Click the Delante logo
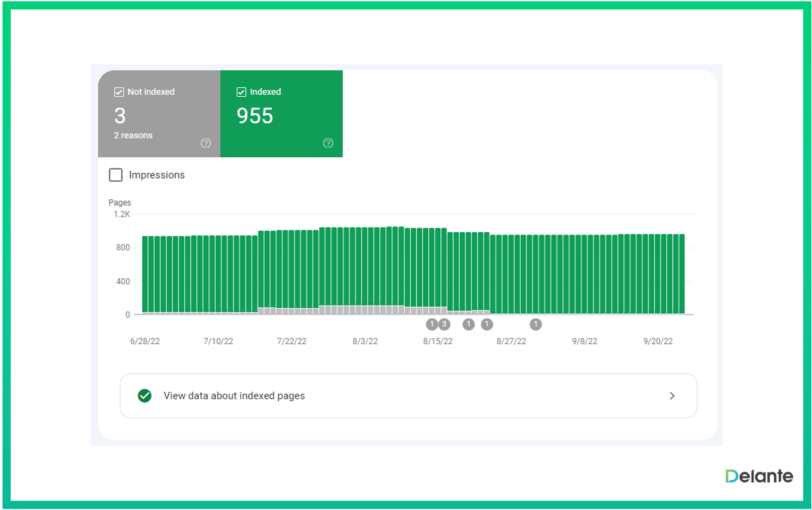Image resolution: width=812 pixels, height=510 pixels. [759, 476]
